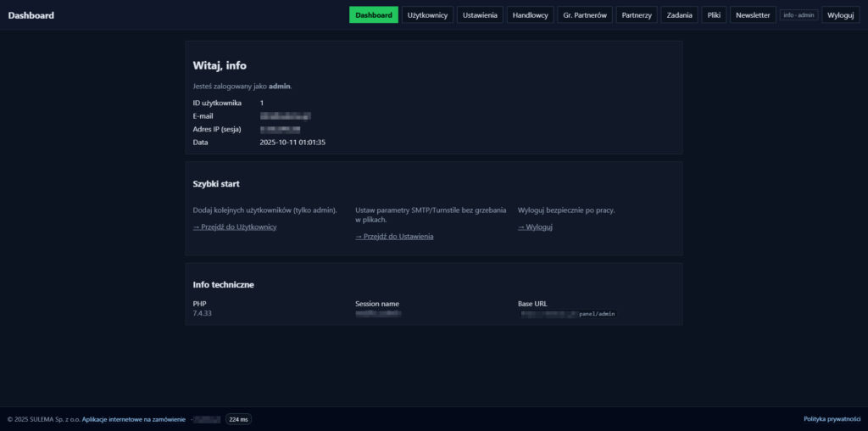Image resolution: width=868 pixels, height=431 pixels.
Task: Open the Zadania page
Action: (679, 15)
